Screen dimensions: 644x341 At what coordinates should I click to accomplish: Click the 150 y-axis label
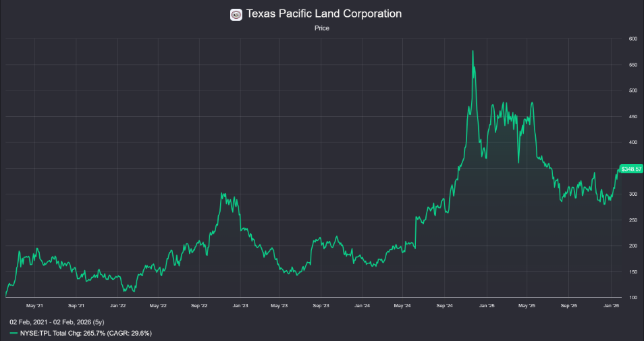[633, 272]
